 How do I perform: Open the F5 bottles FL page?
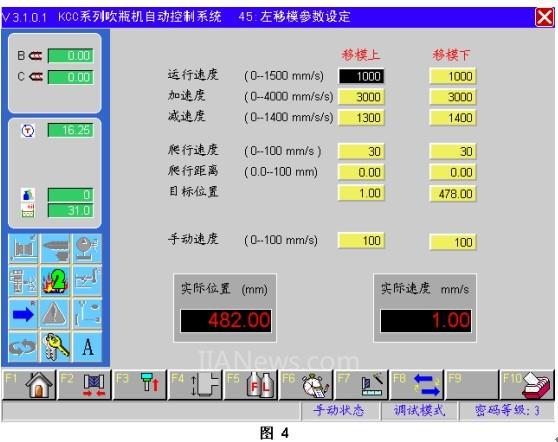coord(251,385)
